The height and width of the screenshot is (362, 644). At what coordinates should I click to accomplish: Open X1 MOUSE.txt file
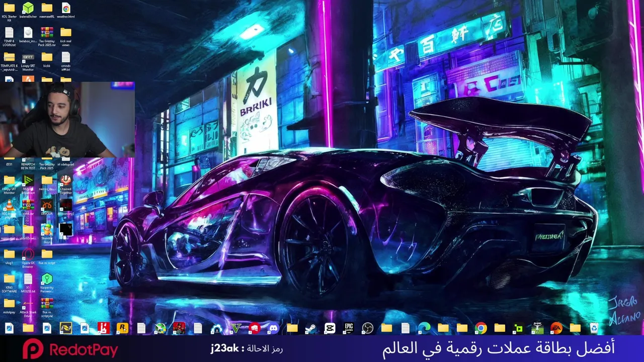(x=28, y=283)
